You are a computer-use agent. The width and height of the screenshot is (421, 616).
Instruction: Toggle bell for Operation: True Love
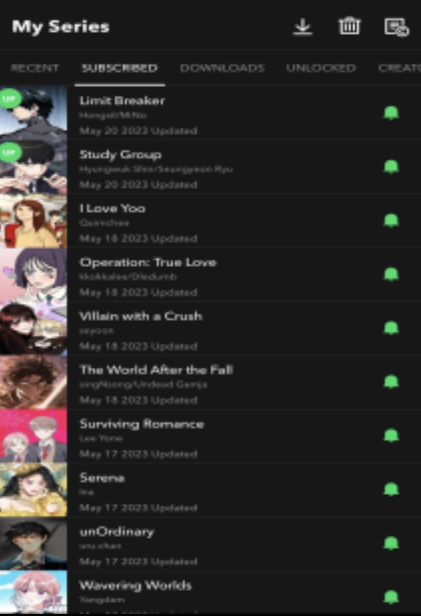391,275
